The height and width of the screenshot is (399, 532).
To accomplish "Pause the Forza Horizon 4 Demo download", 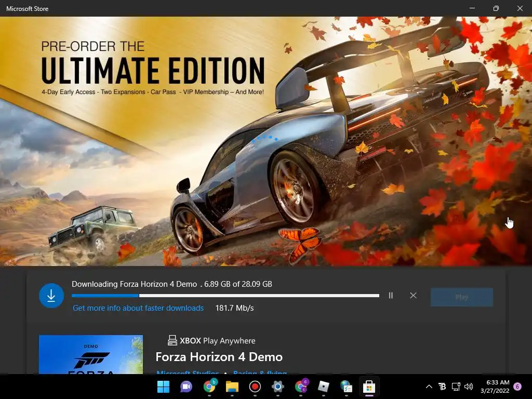I will click(391, 296).
